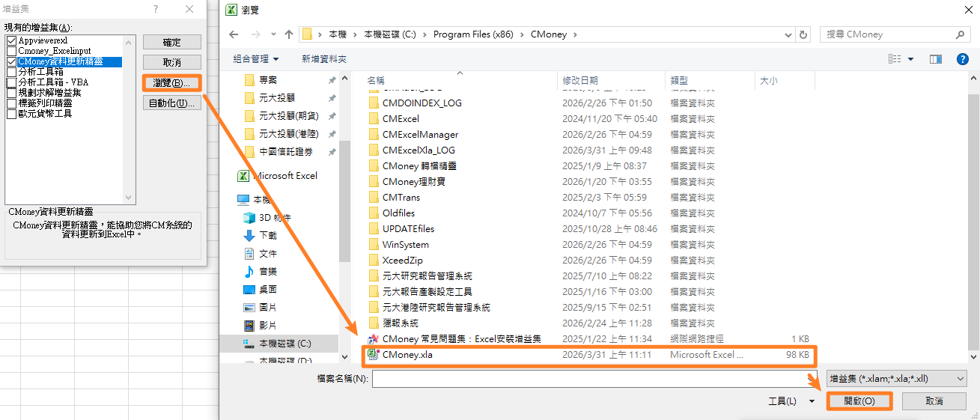
Task: Refresh the CMoney folder listing
Action: click(x=804, y=34)
